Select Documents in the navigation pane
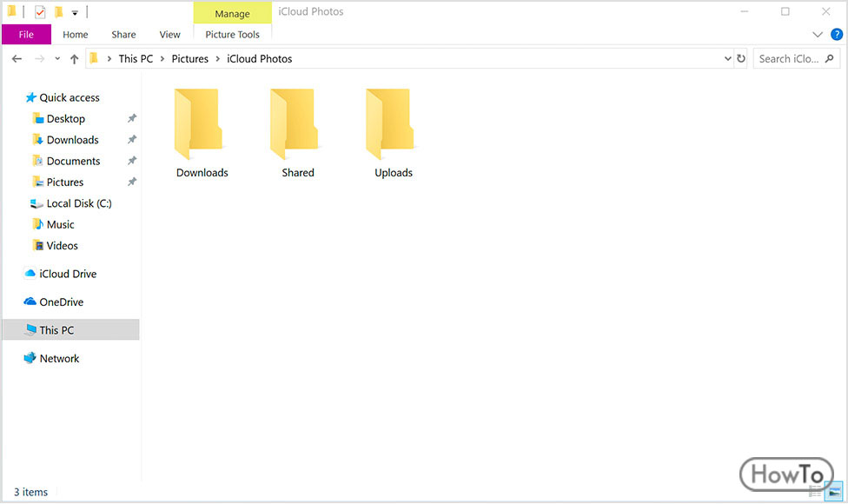This screenshot has width=848, height=504. pos(66,161)
